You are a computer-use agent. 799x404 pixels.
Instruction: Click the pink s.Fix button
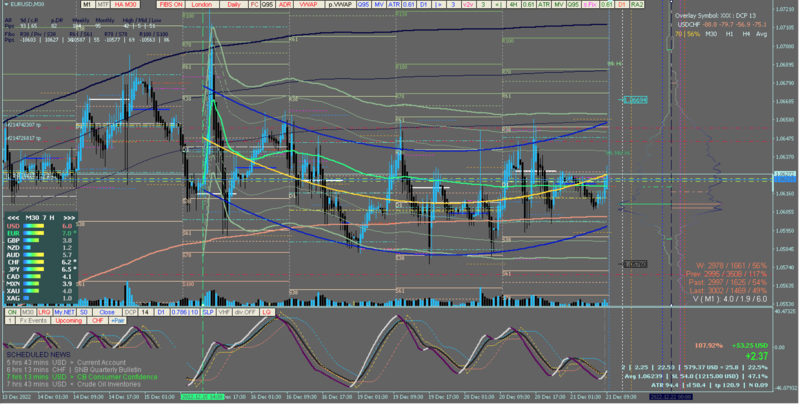(590, 5)
